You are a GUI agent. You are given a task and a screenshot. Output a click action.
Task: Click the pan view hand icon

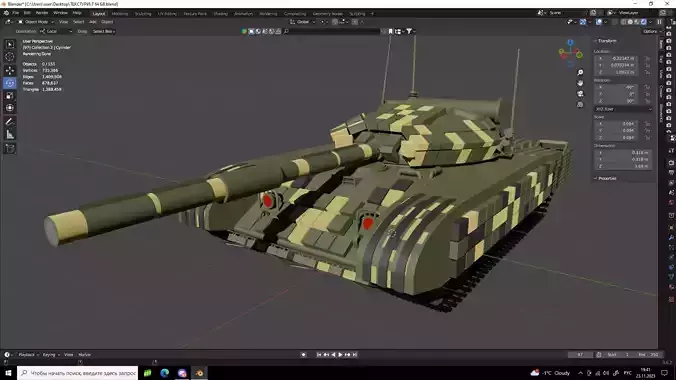point(580,83)
